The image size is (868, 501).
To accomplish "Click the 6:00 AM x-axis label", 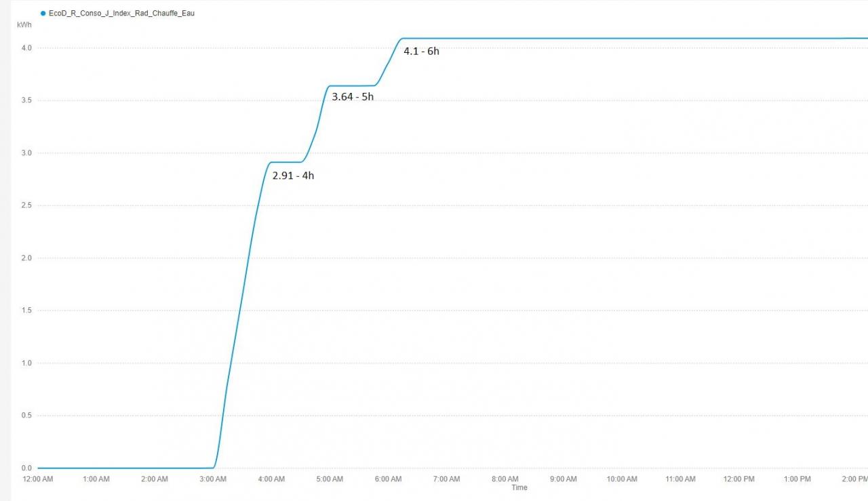I will [388, 479].
